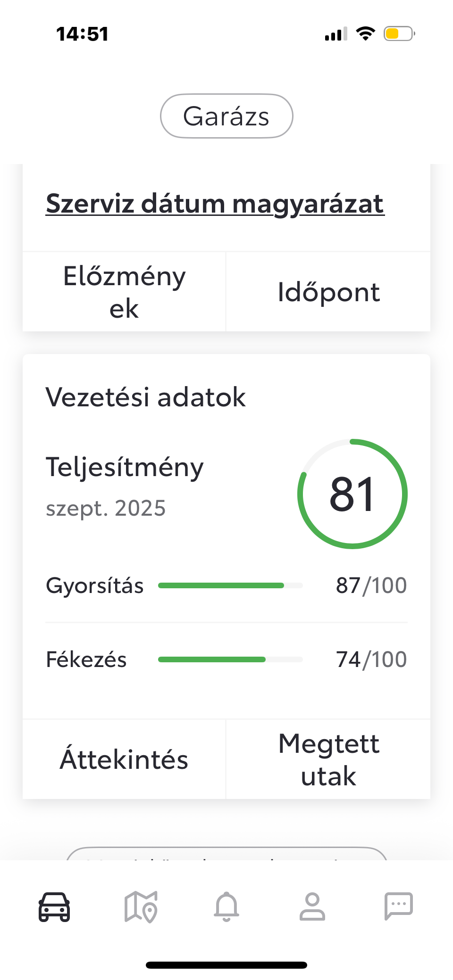Image resolution: width=453 pixels, height=980 pixels.
Task: Tap the partially visible button below card
Action: (226, 853)
